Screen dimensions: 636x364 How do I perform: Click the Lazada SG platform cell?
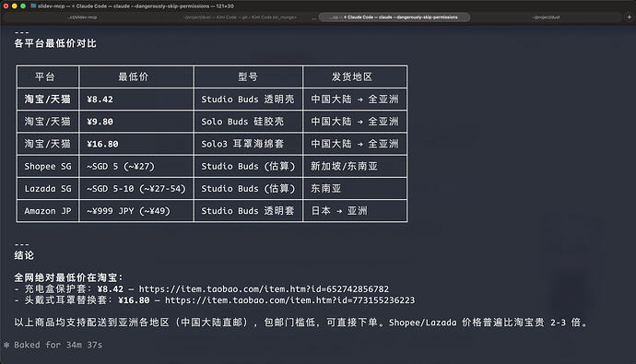pyautogui.click(x=48, y=189)
